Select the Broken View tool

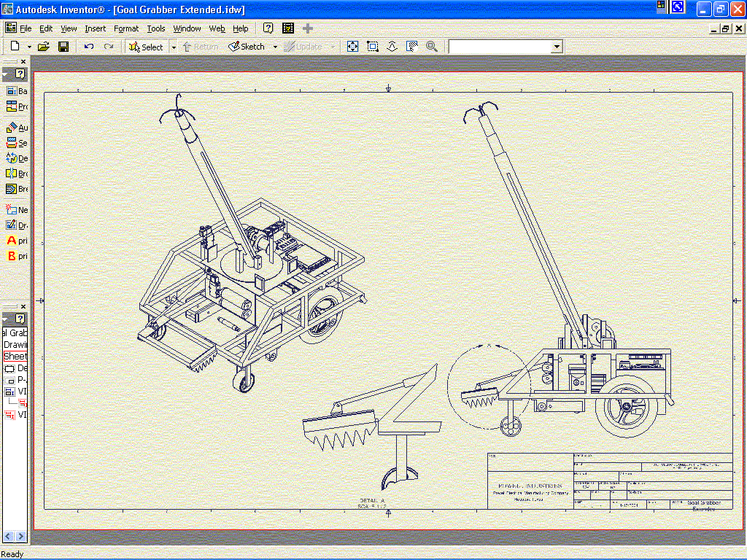click(x=16, y=174)
